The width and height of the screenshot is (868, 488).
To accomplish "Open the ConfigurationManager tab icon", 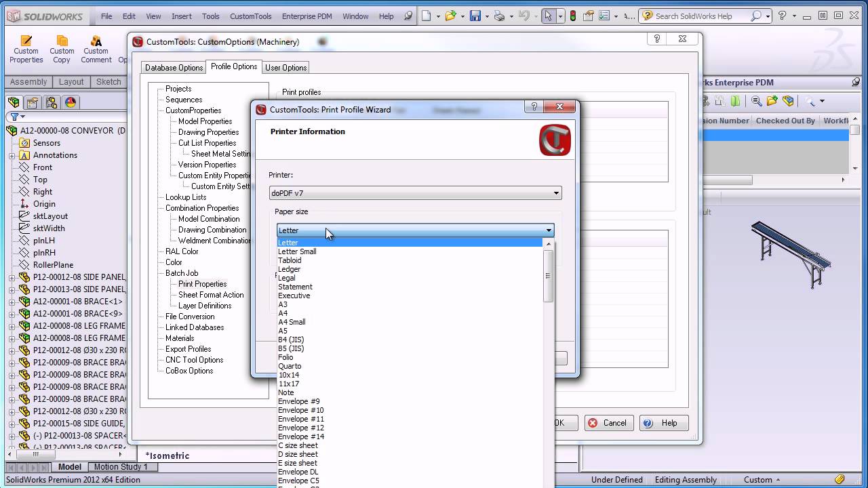I will (51, 102).
